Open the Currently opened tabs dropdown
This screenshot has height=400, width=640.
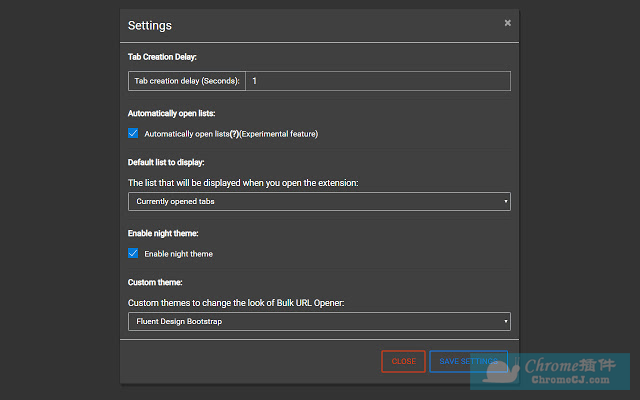[x=318, y=201]
